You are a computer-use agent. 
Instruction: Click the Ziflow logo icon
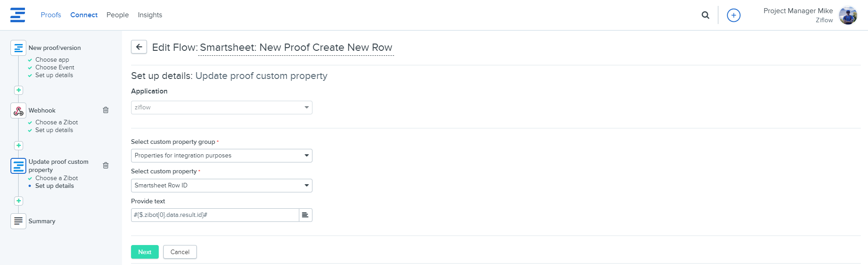(x=18, y=15)
